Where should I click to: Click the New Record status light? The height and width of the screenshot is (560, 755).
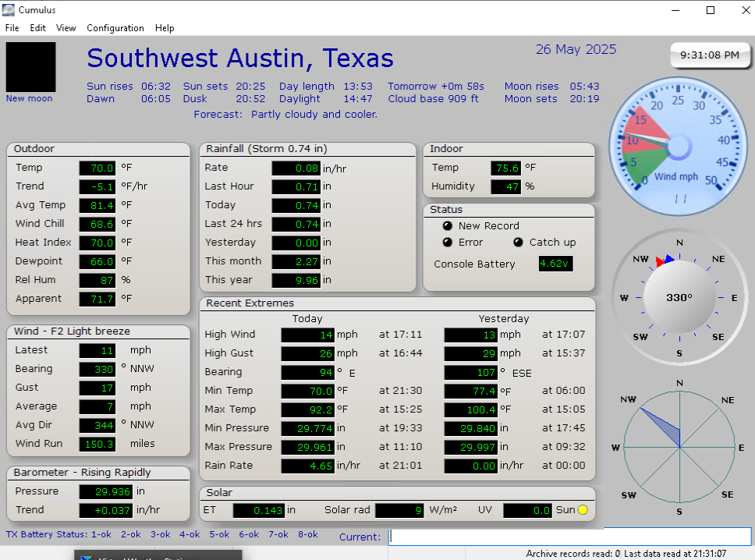[448, 225]
